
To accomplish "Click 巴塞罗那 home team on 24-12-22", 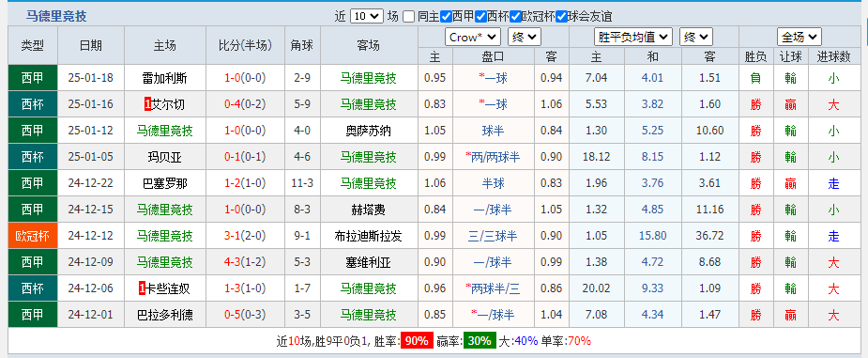I will pos(165,183).
